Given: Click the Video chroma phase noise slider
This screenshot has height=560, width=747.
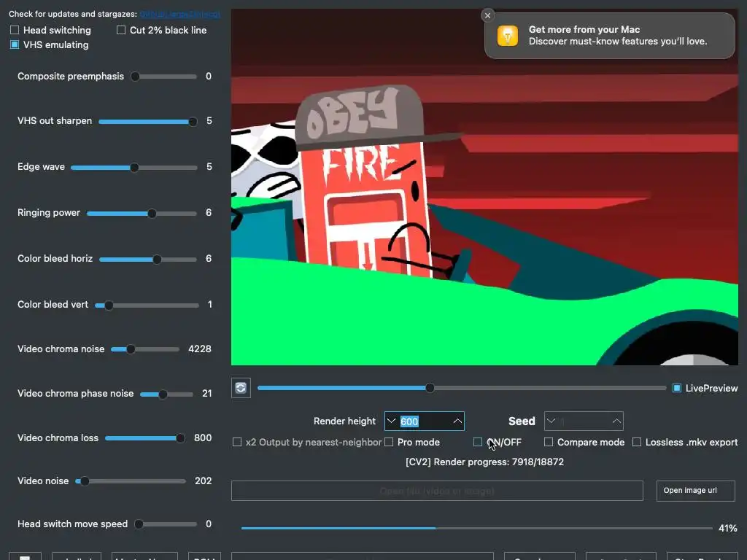Looking at the screenshot, I should (x=167, y=394).
